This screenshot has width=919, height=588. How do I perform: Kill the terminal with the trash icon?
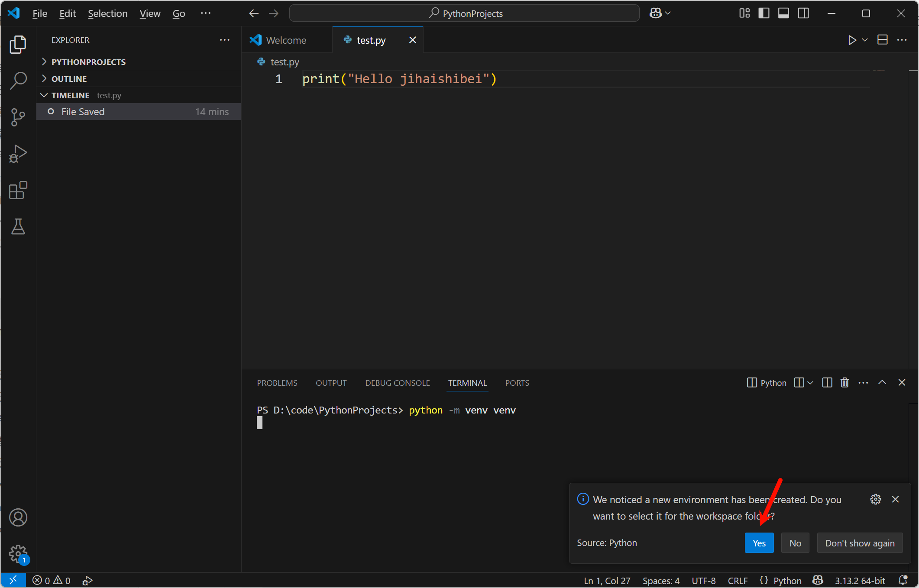tap(845, 383)
